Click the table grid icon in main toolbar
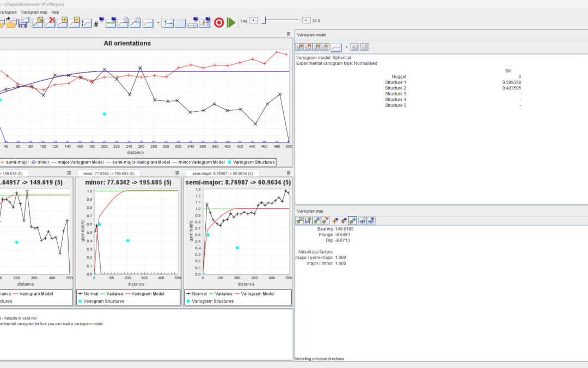Screen dimensions: 588x368 click(181, 23)
